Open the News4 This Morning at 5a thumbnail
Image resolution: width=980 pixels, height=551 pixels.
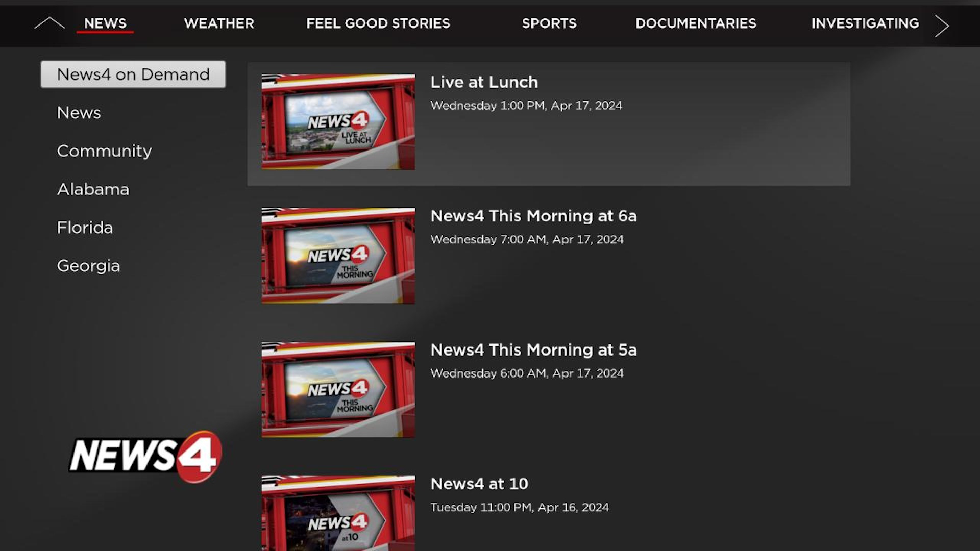(338, 390)
